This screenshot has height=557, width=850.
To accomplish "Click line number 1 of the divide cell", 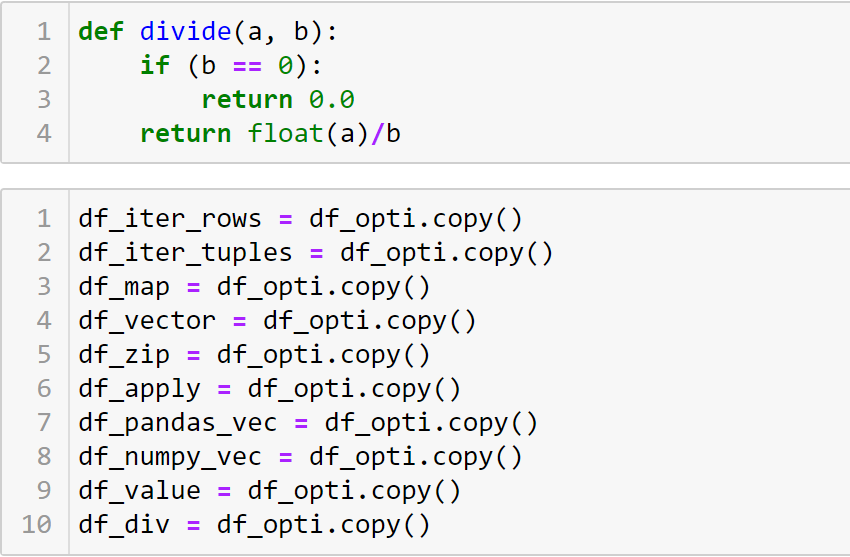I will [x=43, y=32].
